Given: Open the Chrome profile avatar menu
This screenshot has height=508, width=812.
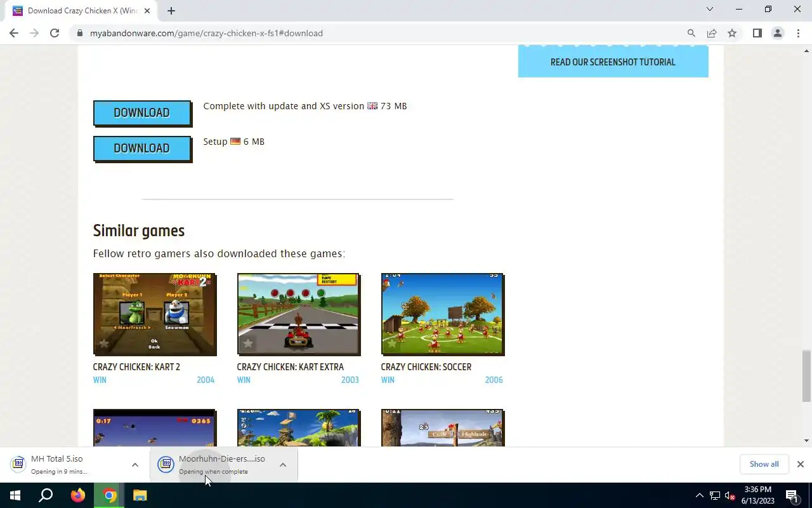Looking at the screenshot, I should pos(778,33).
